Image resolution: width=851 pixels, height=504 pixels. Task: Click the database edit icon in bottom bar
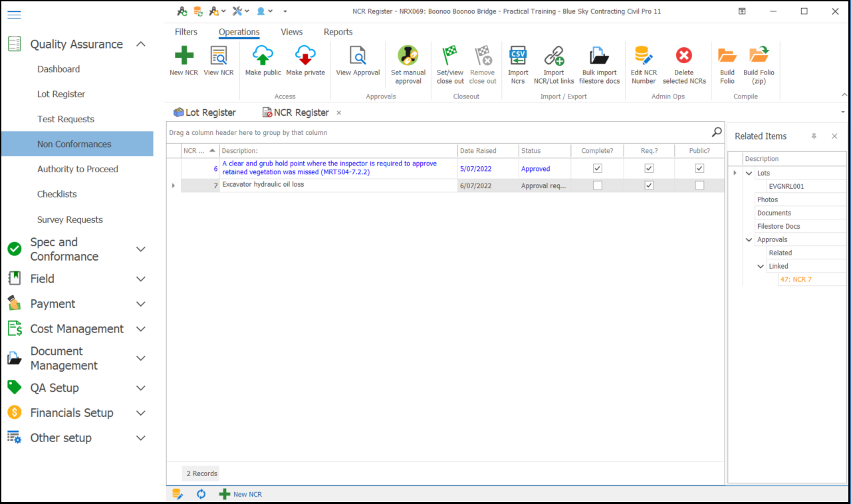pyautogui.click(x=178, y=494)
